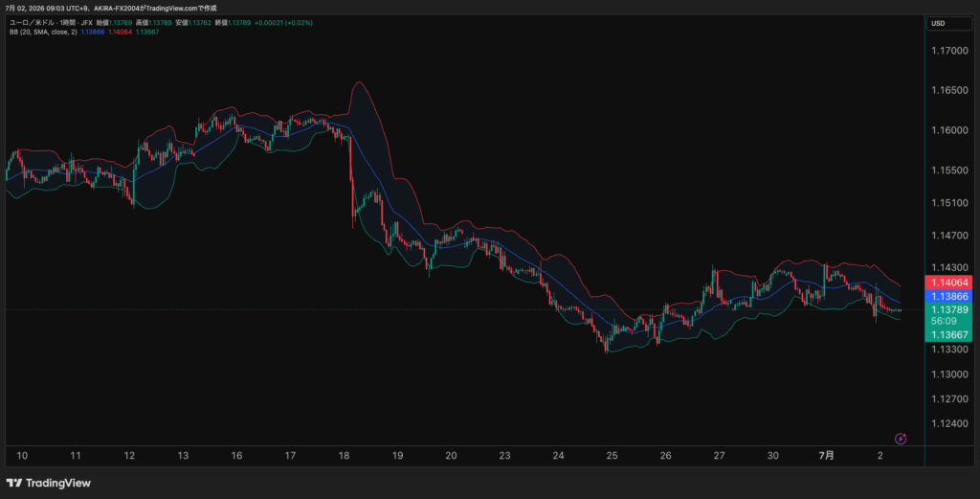Click the 10 date marker on time axis
Screen dimensions: 980x499
(22, 456)
